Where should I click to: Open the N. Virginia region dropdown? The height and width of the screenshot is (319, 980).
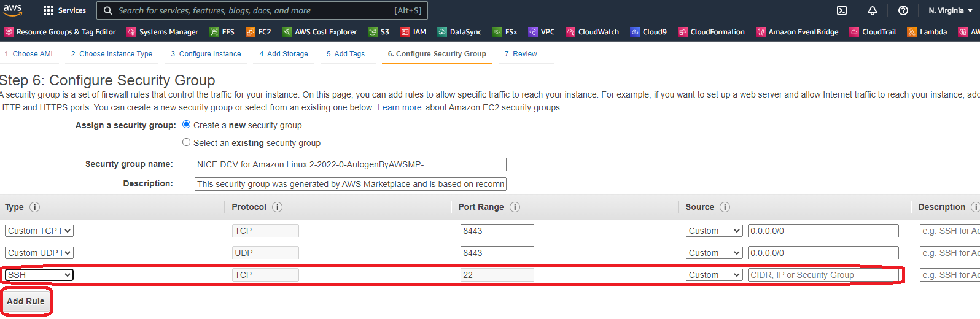tap(951, 10)
